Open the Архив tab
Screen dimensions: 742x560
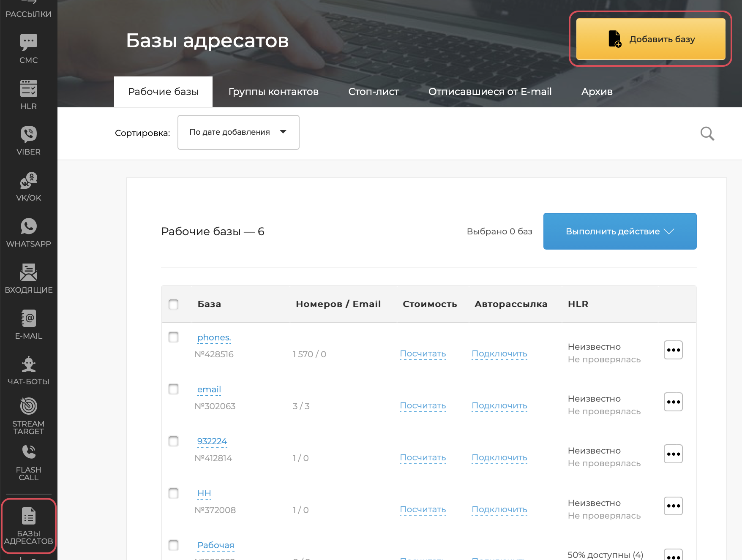click(597, 91)
